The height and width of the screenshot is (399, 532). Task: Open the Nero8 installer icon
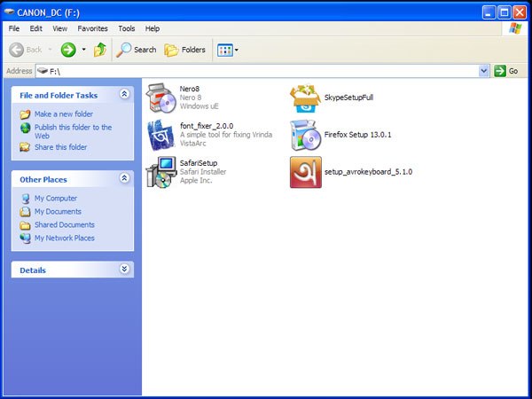(161, 98)
